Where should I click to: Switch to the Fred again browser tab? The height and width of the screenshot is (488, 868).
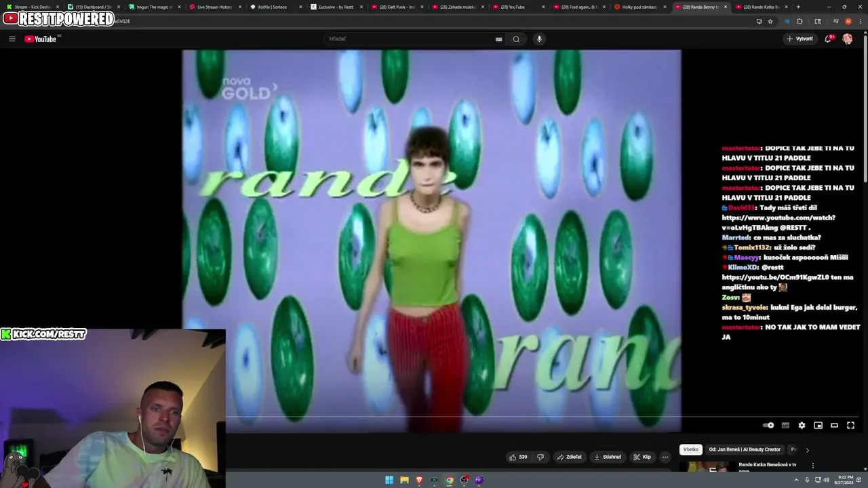pyautogui.click(x=578, y=7)
